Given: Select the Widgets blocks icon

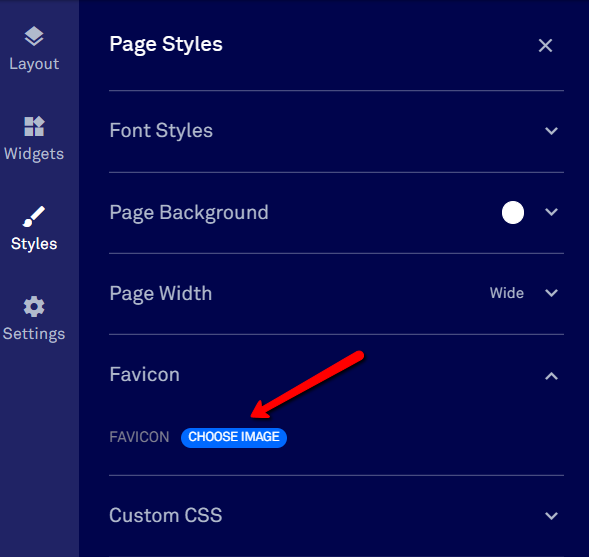Looking at the screenshot, I should coord(34,126).
